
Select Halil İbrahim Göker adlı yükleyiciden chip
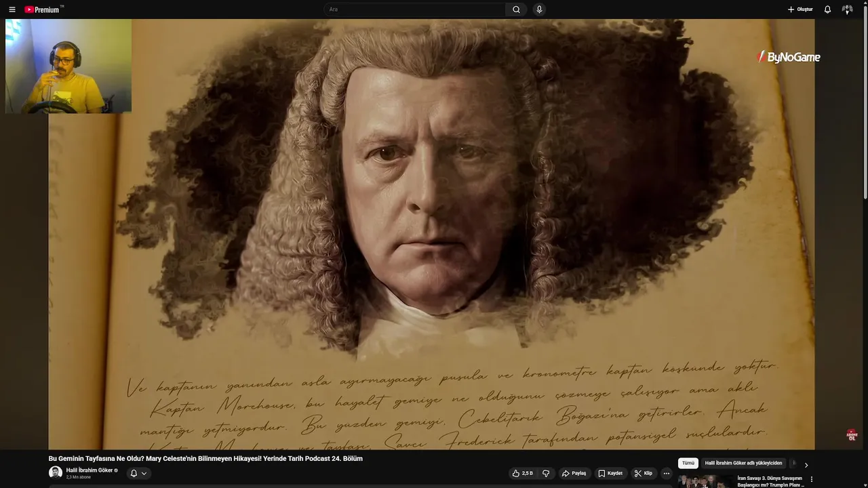point(743,463)
